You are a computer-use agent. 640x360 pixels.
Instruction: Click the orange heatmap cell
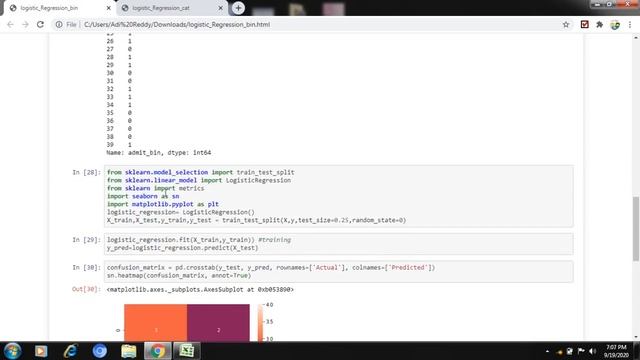[156, 322]
